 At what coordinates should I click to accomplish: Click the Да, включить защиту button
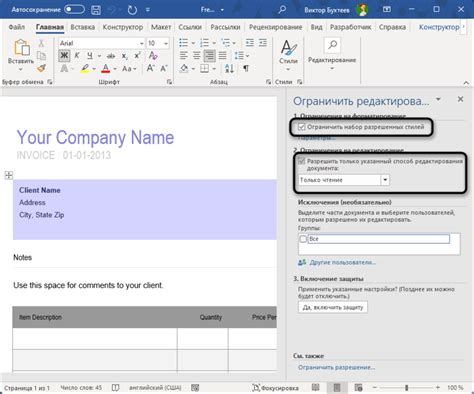pyautogui.click(x=333, y=307)
